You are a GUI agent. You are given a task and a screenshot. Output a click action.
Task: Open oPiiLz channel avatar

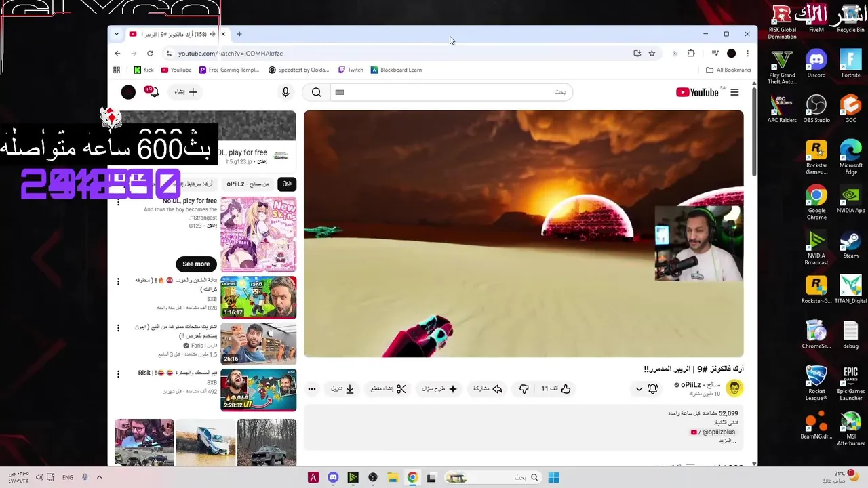click(x=734, y=388)
